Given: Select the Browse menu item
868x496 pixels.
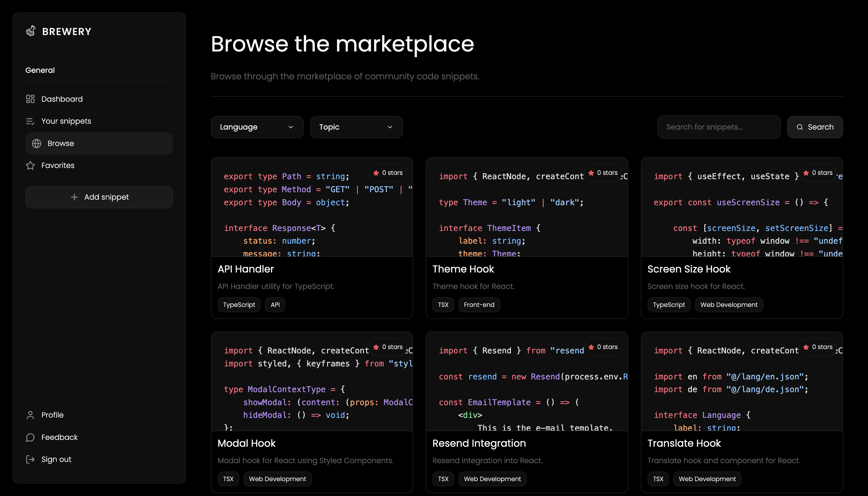Looking at the screenshot, I should pyautogui.click(x=99, y=144).
